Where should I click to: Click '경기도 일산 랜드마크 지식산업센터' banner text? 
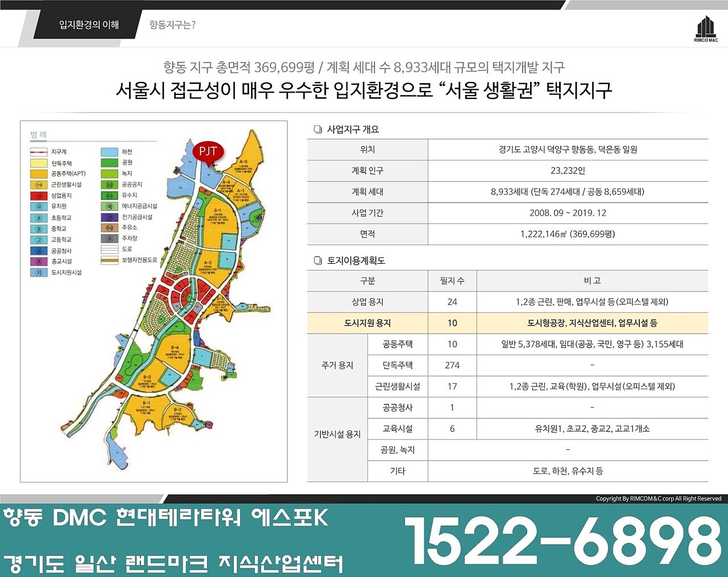173,563
